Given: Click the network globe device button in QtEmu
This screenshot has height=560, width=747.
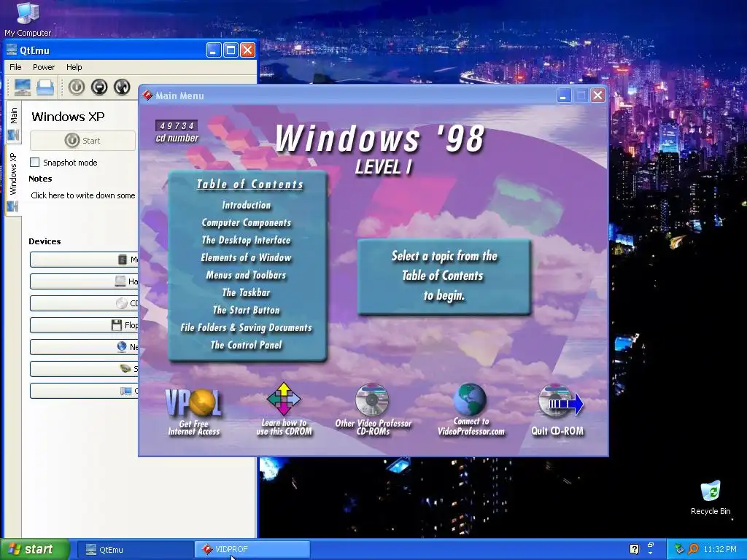Looking at the screenshot, I should 84,347.
